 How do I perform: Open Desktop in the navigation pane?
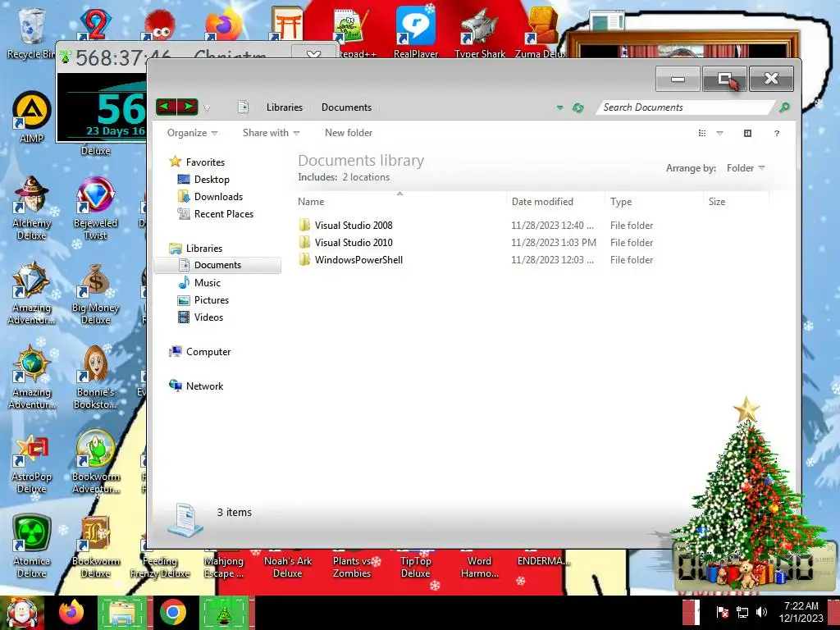click(x=212, y=180)
